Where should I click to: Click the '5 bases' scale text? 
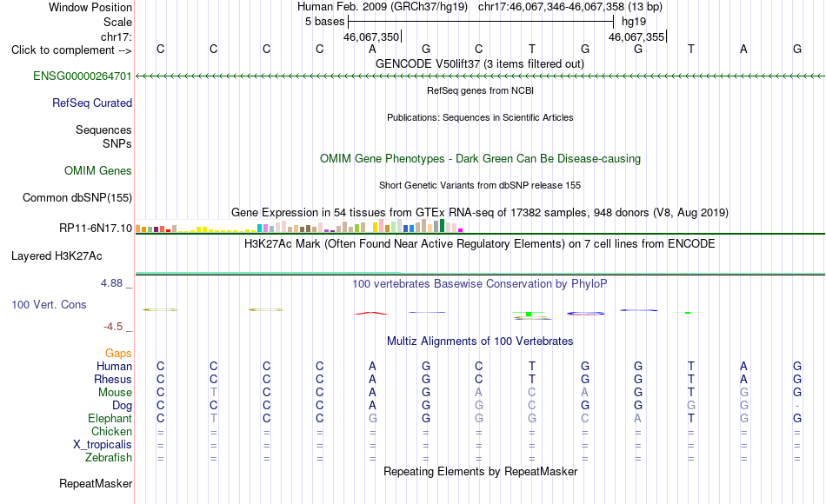tap(324, 22)
